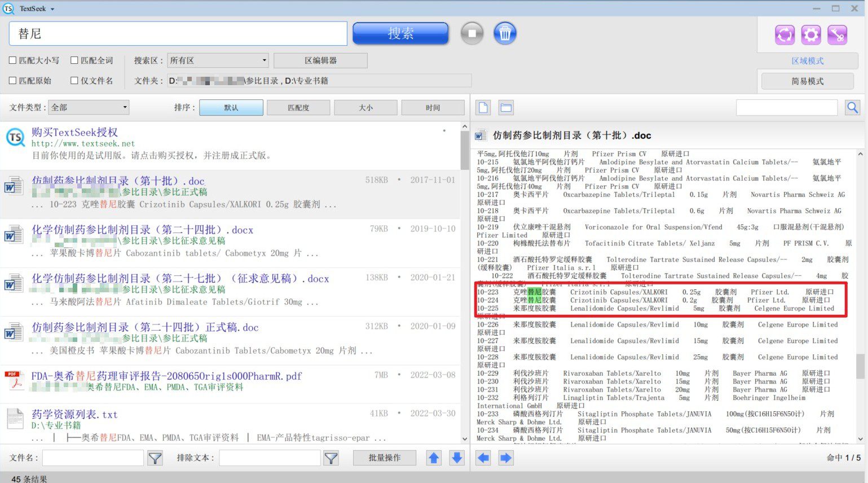Viewport: 868px width, 483px height.
Task: Open http://www.textseek.net link
Action: tap(83, 144)
